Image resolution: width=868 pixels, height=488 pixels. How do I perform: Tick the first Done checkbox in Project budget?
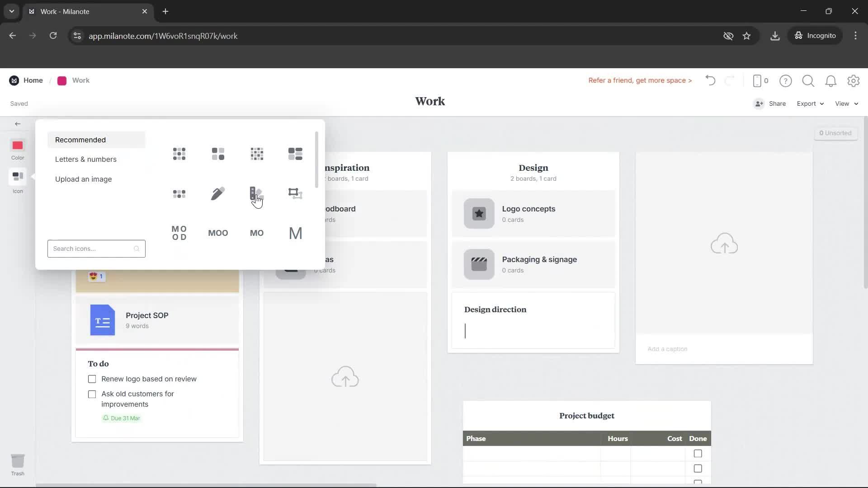698,454
